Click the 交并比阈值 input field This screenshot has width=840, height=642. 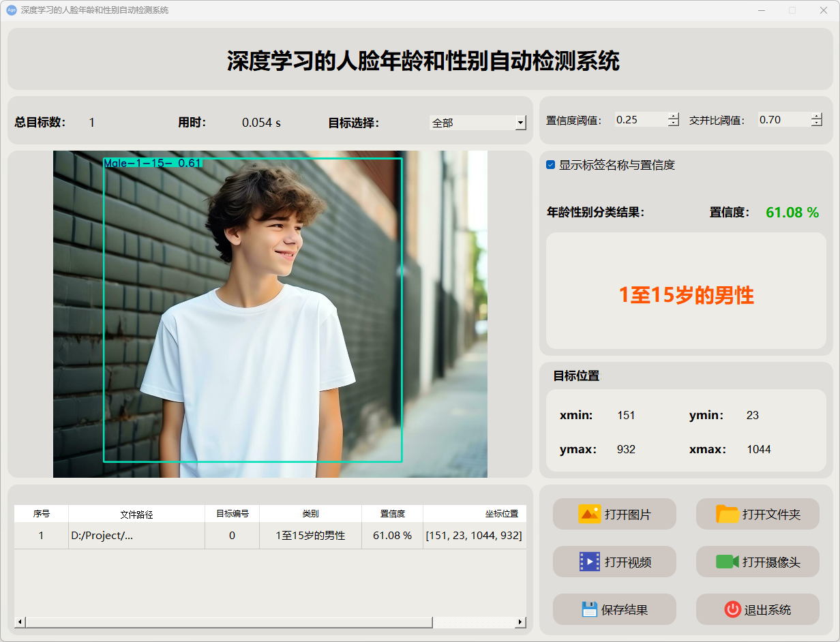[783, 120]
